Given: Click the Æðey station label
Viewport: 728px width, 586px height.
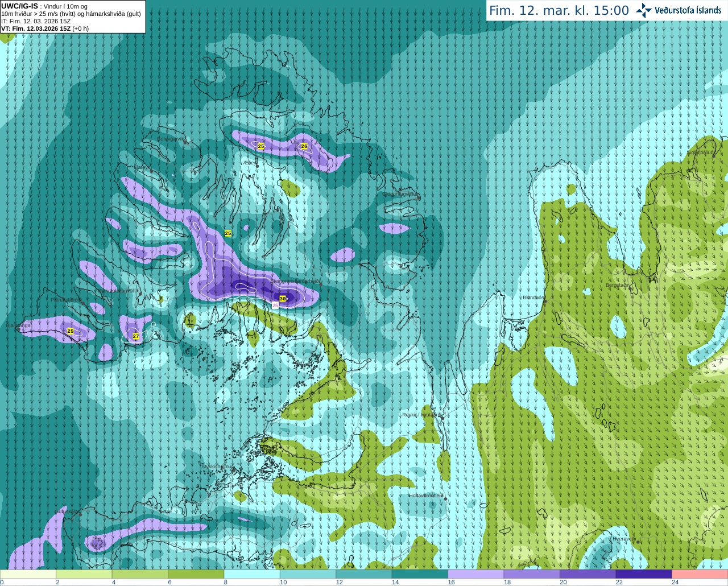Looking at the screenshot, I should [249, 163].
